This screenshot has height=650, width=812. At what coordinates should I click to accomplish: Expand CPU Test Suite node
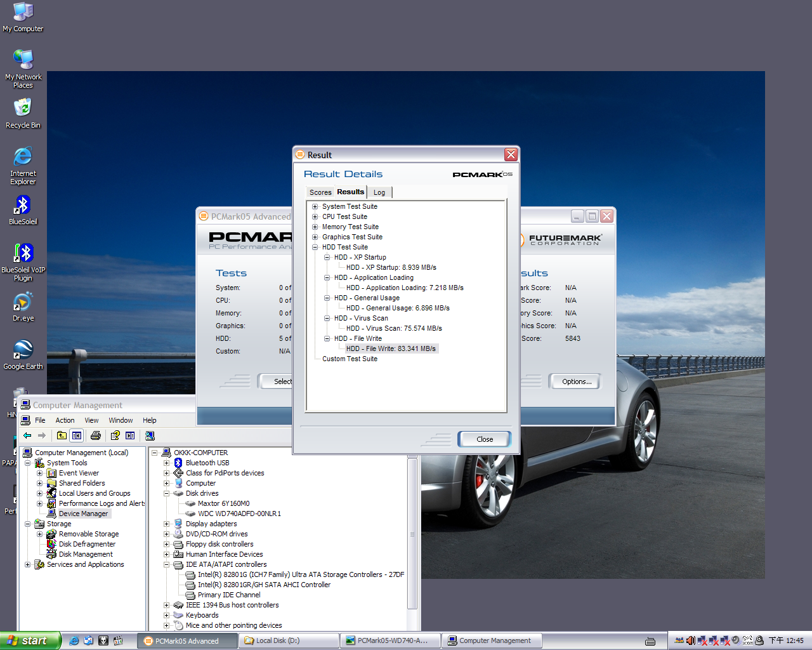pyautogui.click(x=315, y=216)
